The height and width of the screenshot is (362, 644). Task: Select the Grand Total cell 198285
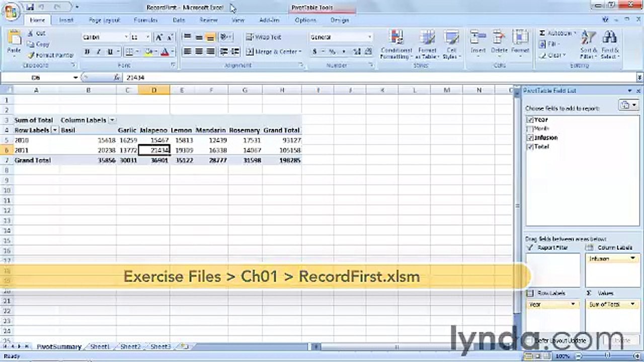click(x=282, y=160)
